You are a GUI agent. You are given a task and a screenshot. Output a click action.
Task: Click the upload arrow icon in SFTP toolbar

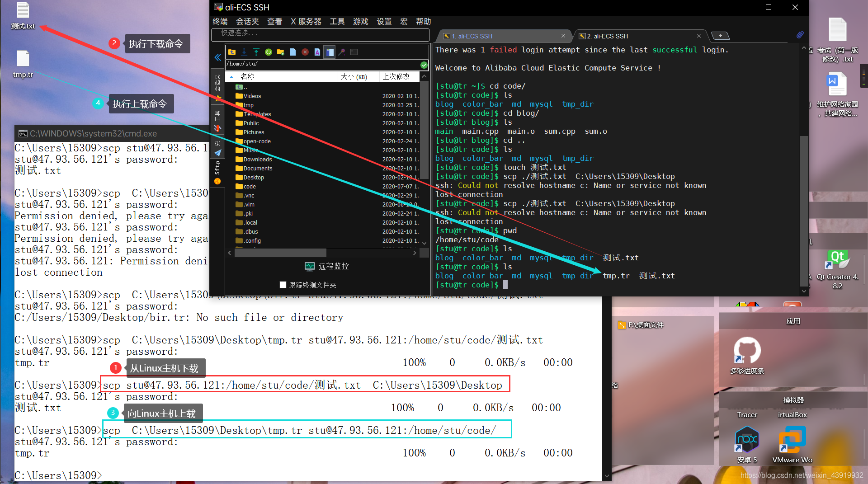tap(256, 52)
